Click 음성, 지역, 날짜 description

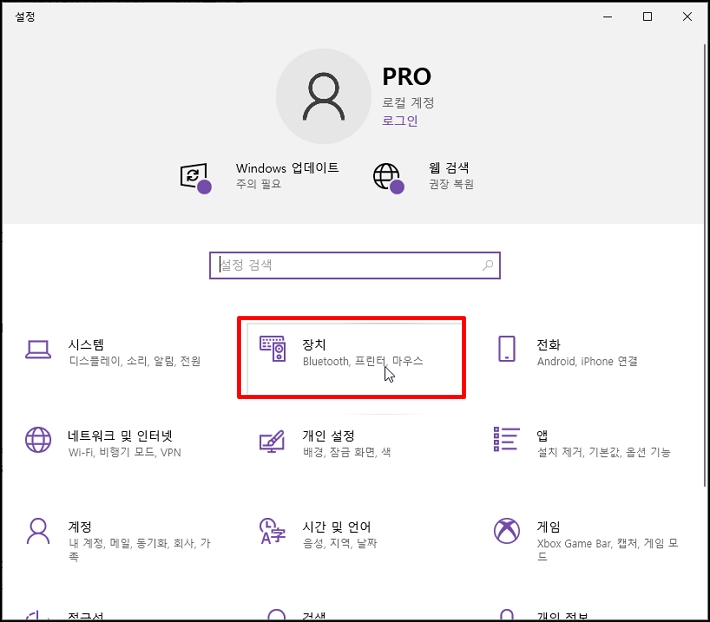pos(340,543)
